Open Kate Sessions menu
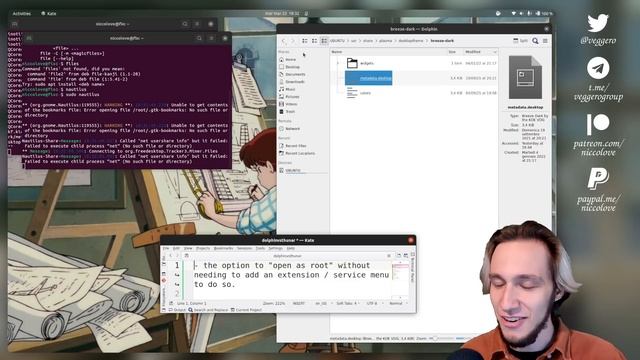640x360 pixels. (244, 248)
